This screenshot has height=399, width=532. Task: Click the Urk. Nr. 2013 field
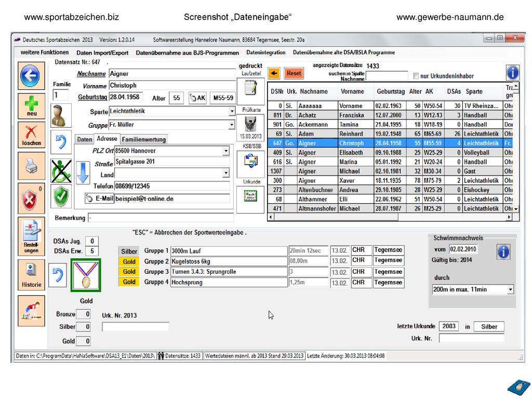136,327
